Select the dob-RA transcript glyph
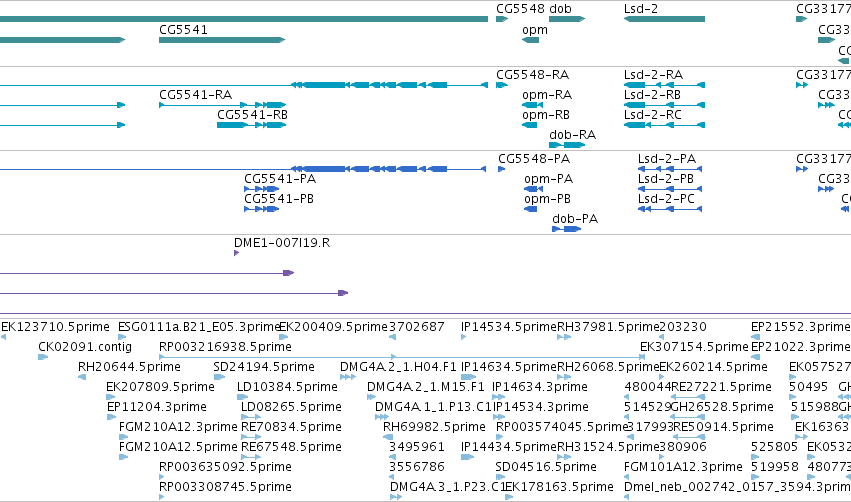Screen dimensions: 851x502 567,145
